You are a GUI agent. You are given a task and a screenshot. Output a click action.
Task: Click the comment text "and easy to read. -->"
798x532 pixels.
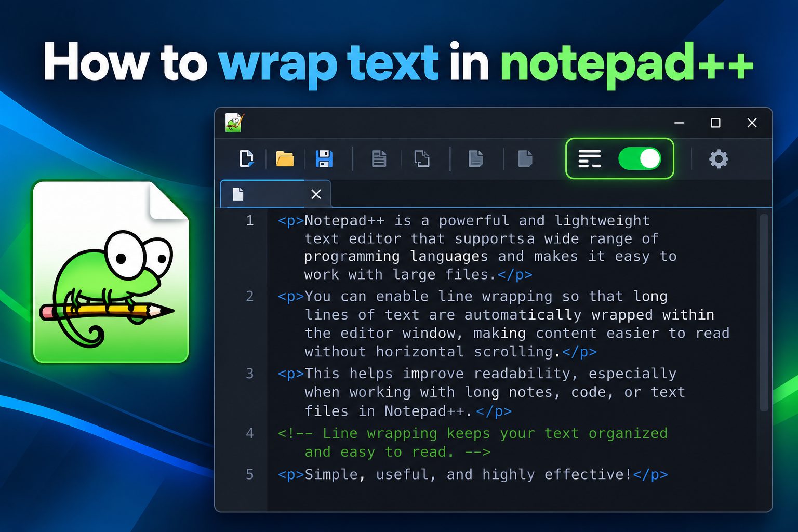click(x=397, y=452)
